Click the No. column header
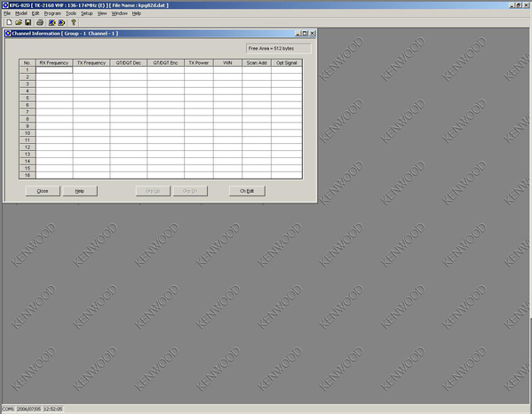532x414 pixels. [x=28, y=63]
